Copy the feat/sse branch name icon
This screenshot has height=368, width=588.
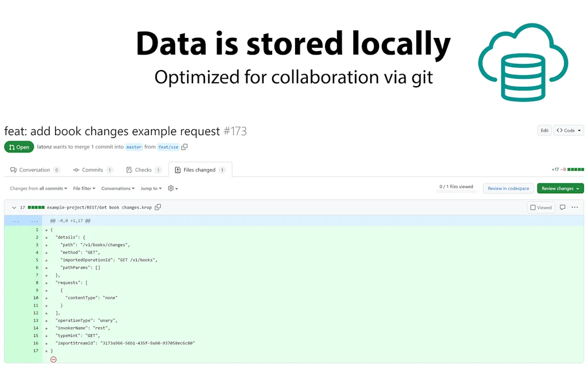click(184, 147)
